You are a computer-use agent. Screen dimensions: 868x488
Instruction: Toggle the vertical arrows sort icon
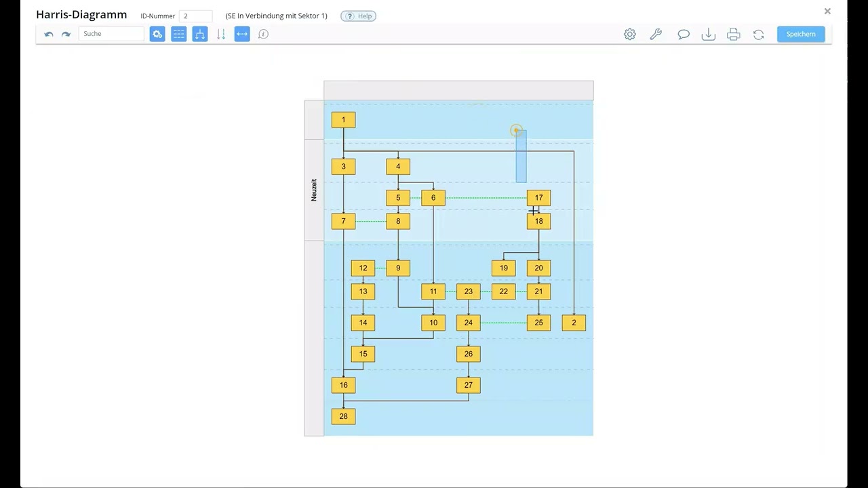click(x=221, y=34)
